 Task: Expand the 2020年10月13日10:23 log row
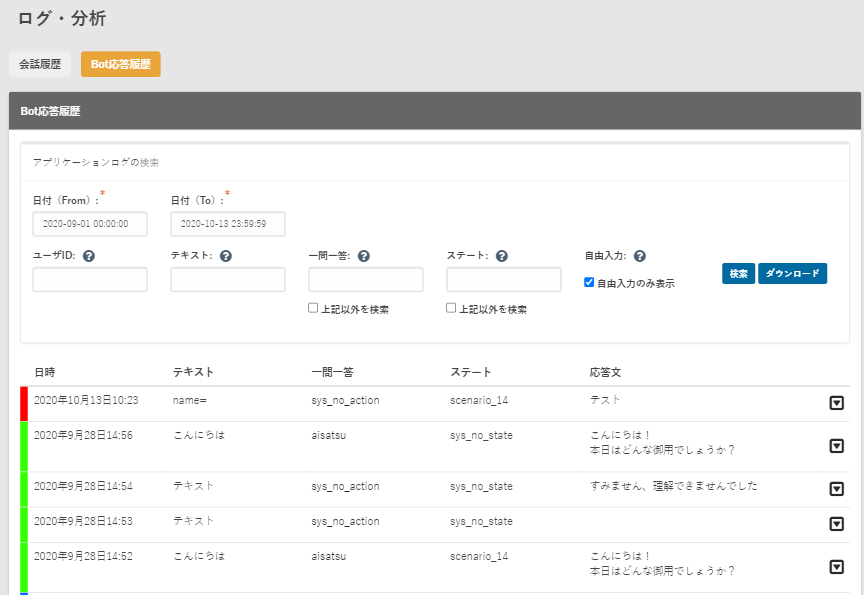point(836,403)
